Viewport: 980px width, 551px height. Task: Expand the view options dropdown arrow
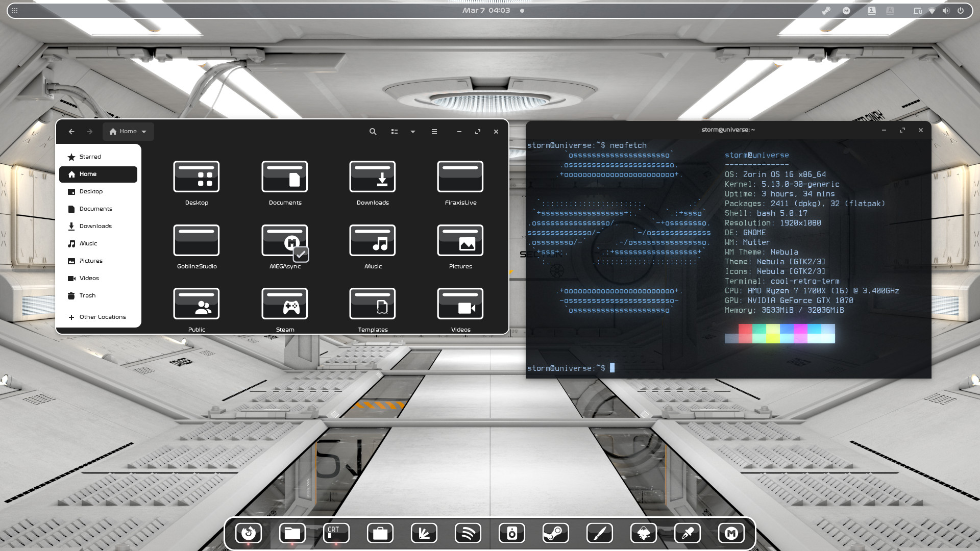point(413,132)
